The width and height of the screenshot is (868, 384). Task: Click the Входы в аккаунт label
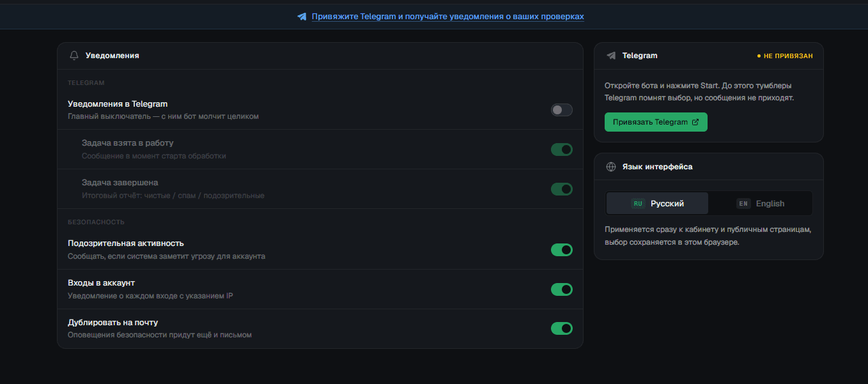(101, 283)
